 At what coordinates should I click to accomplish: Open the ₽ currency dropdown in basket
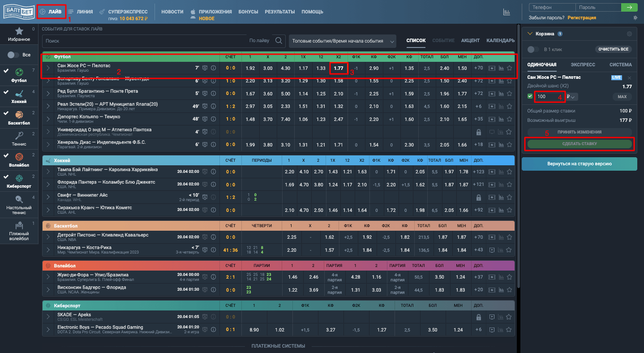[x=572, y=97]
